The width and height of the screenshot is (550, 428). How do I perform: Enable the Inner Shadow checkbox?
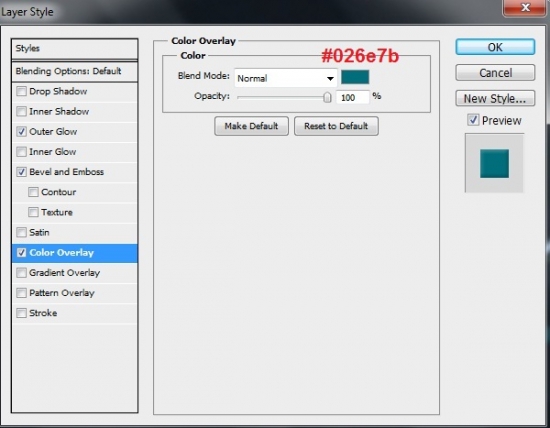click(x=21, y=112)
